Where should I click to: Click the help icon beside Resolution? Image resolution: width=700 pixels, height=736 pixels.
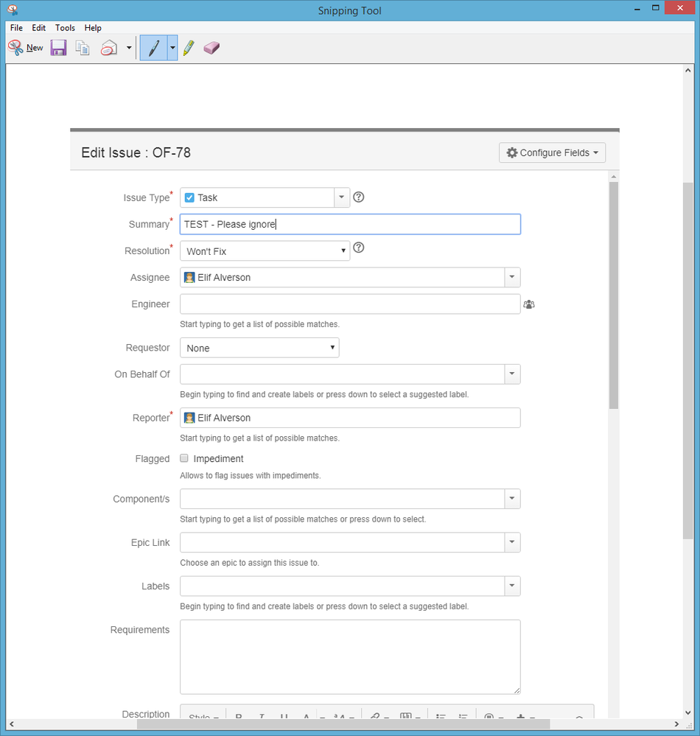point(359,248)
